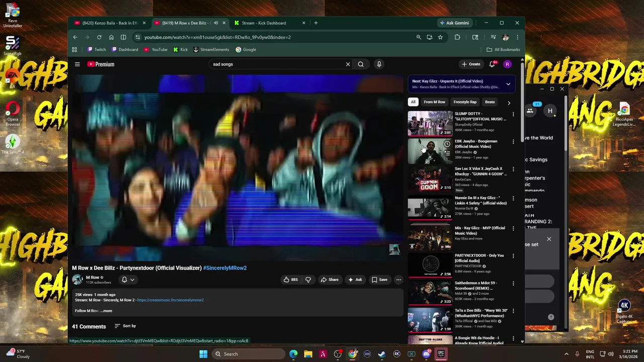Viewport: 644px width, 362px height.
Task: Open Discord from the taskbar
Action: point(427,354)
